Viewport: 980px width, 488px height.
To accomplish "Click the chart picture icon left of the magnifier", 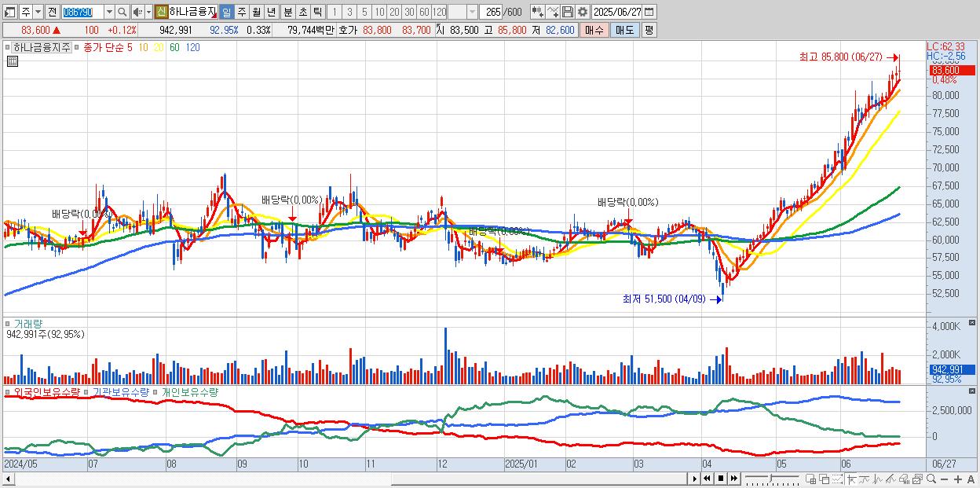I will (x=917, y=479).
